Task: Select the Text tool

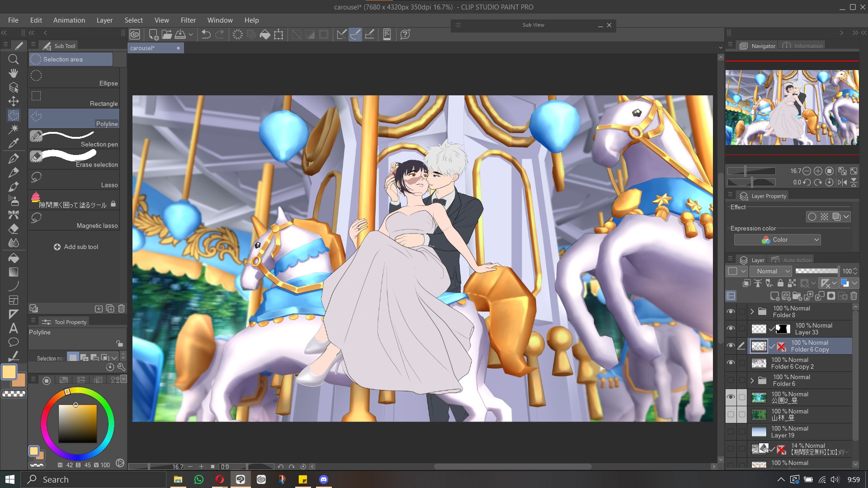Action: tap(14, 328)
